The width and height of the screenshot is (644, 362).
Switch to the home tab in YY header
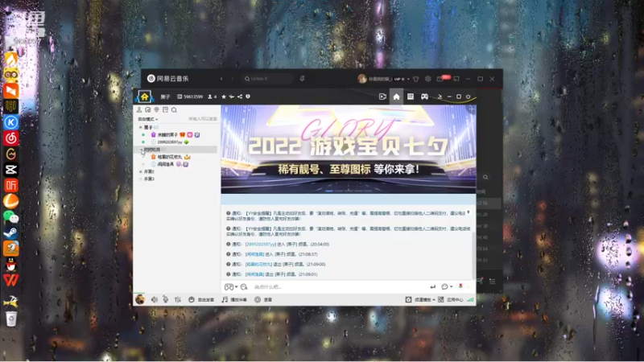[396, 97]
